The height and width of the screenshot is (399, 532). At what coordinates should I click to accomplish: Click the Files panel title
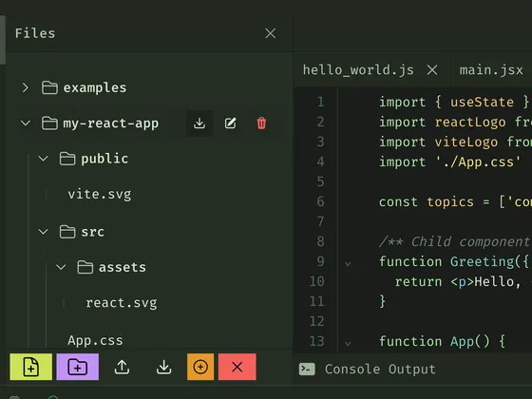click(35, 33)
